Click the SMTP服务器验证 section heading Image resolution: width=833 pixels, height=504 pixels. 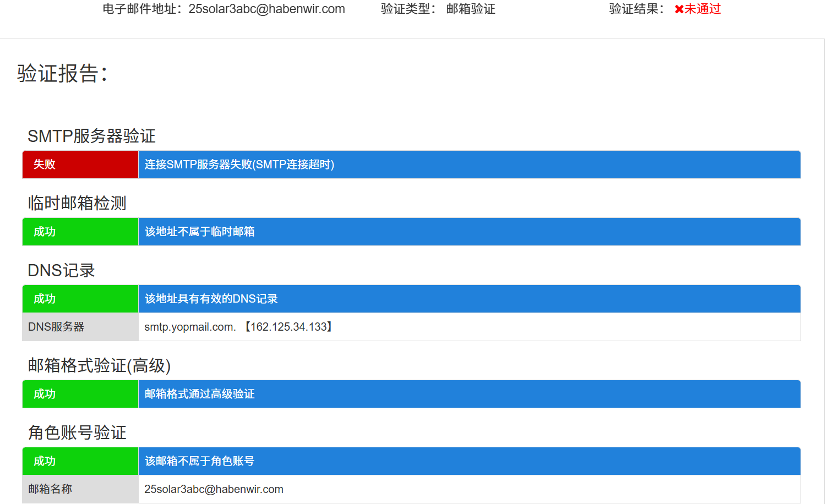coord(91,136)
